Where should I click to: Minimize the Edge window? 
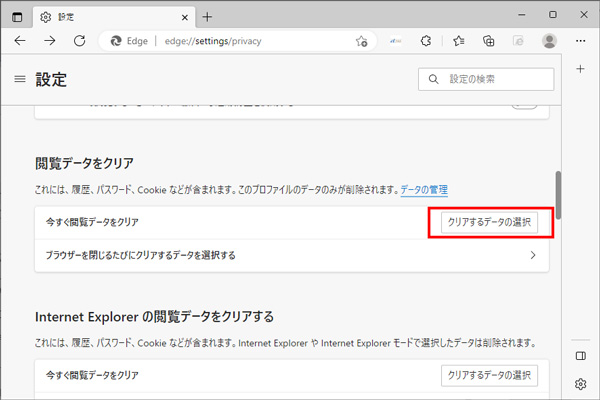(522, 15)
